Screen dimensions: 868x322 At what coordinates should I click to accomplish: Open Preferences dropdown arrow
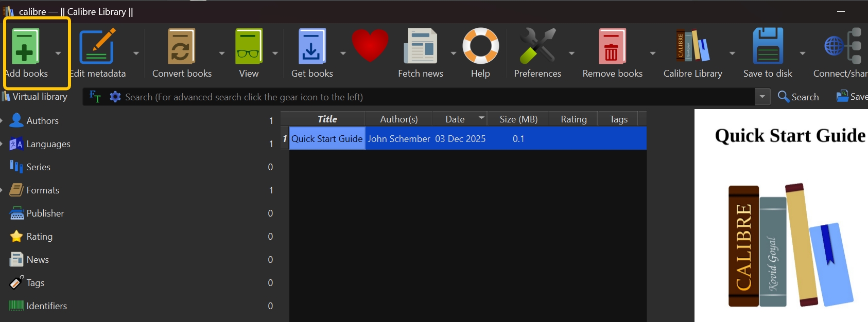(571, 53)
